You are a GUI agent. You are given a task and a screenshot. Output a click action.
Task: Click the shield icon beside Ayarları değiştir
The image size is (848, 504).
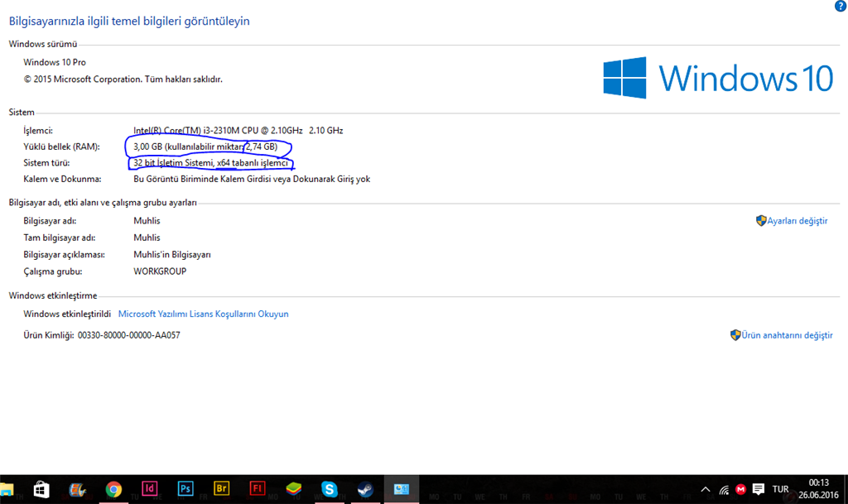(x=761, y=220)
